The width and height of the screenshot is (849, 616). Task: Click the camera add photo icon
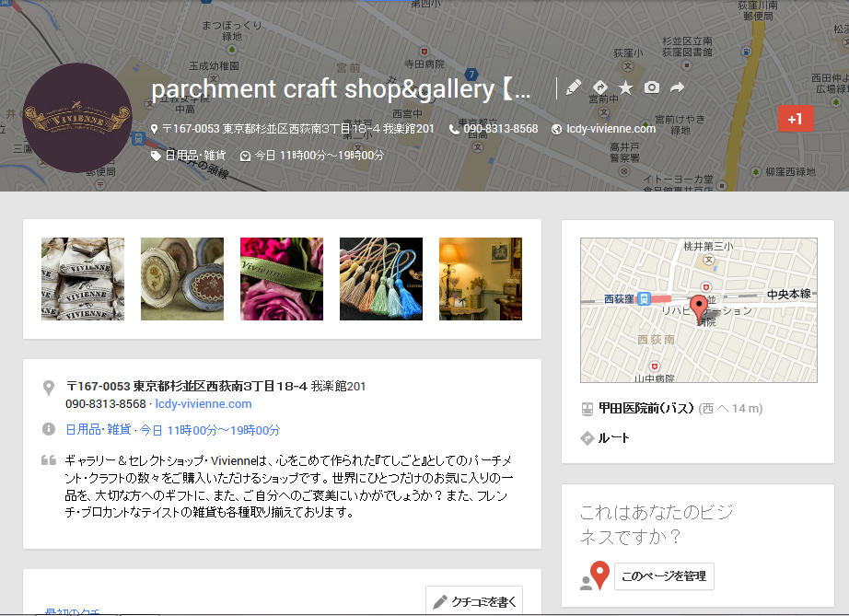tap(651, 87)
